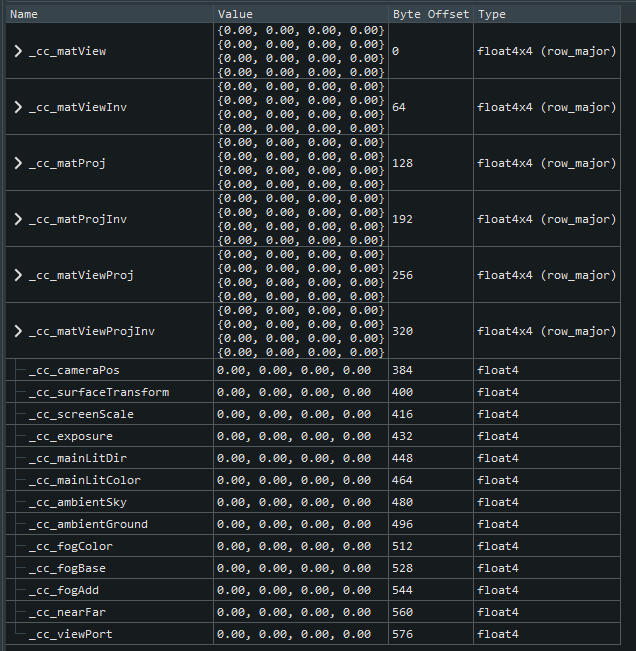Viewport: 636px width, 651px height.
Task: Select the _cc_screenScale variable
Action: pos(81,414)
